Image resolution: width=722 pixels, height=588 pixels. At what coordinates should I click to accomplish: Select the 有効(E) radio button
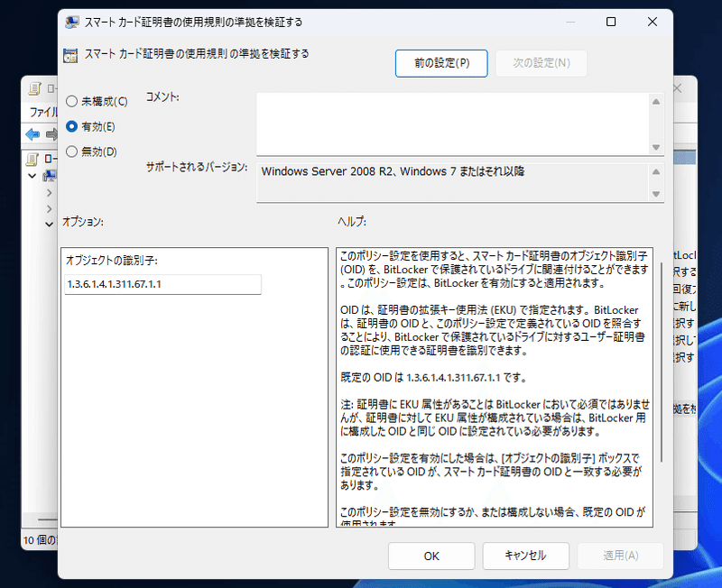(71, 126)
